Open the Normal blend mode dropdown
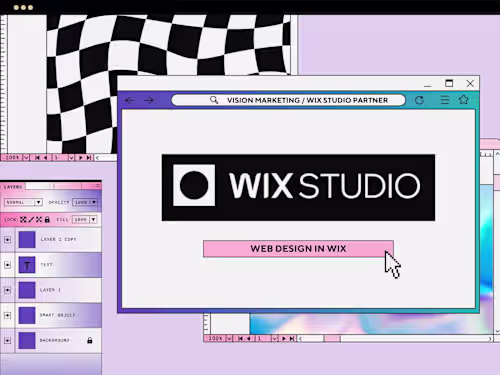Viewport: 500px width, 375px height. [x=23, y=202]
